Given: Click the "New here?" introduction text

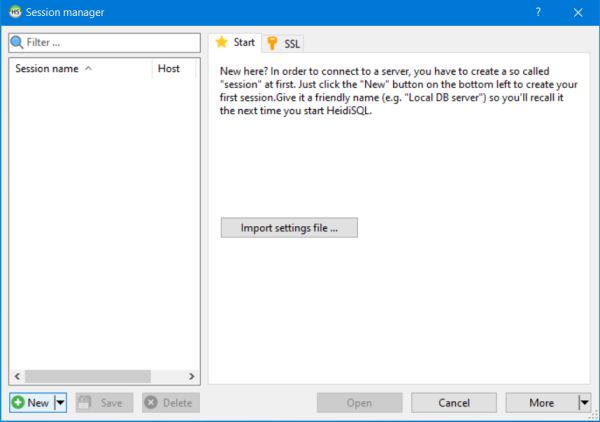Looking at the screenshot, I should [399, 91].
